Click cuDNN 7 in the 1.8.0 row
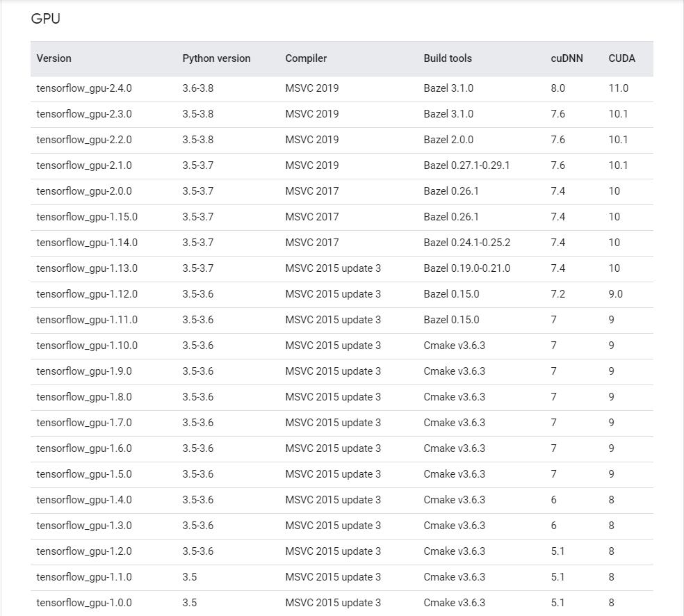Image resolution: width=684 pixels, height=616 pixels. click(x=553, y=398)
